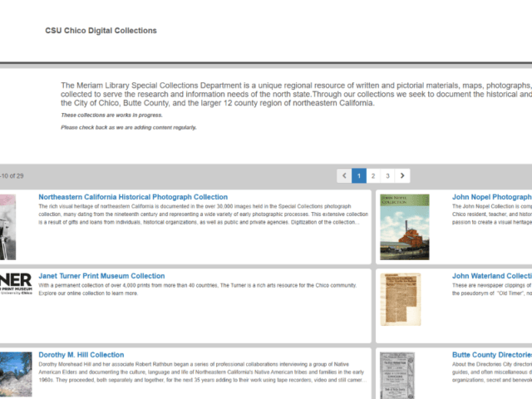This screenshot has height=399, width=532.
Task: Open Dorothy M. Hill Collection link
Action: [x=81, y=355]
